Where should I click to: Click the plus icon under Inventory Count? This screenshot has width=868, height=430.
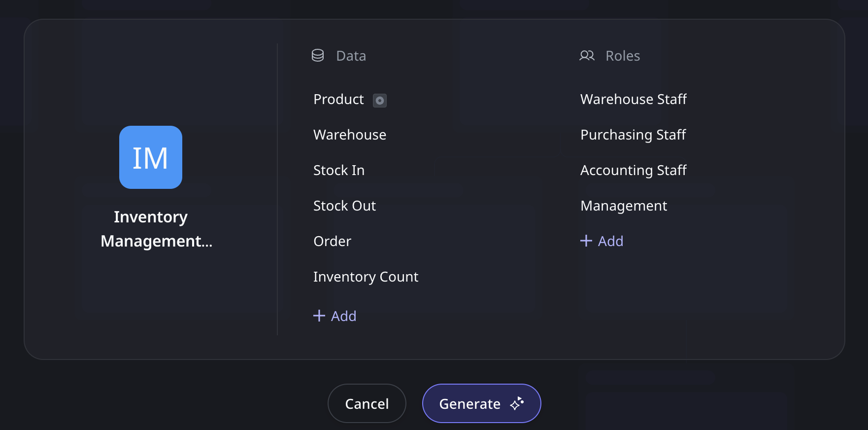tap(319, 316)
